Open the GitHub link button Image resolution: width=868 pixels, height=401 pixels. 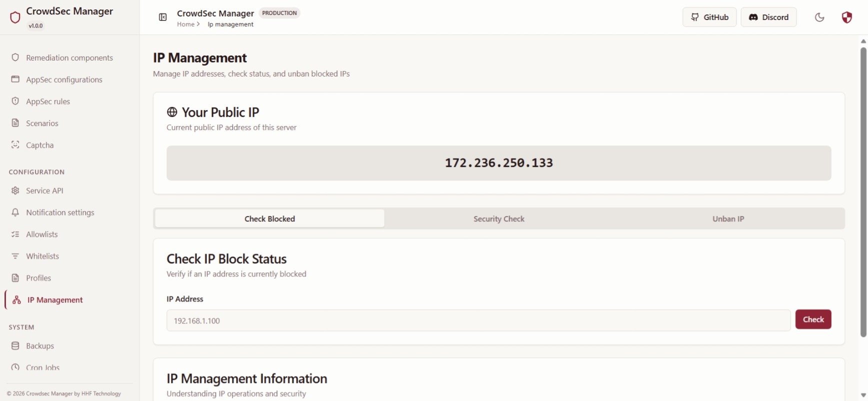pyautogui.click(x=709, y=17)
